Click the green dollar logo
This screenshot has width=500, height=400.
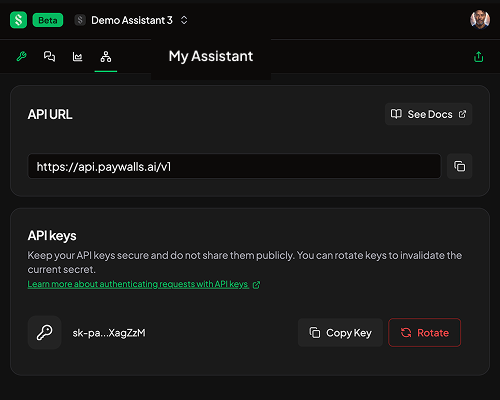point(18,20)
